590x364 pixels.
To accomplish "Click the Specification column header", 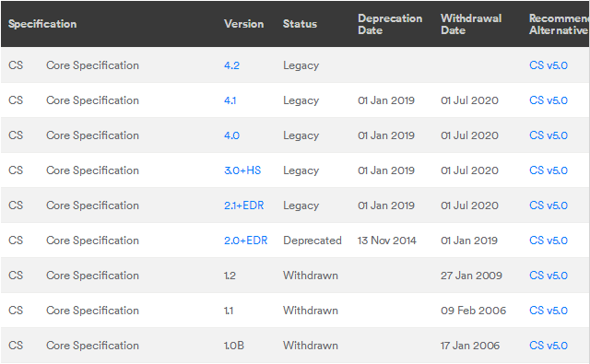I will pyautogui.click(x=42, y=24).
